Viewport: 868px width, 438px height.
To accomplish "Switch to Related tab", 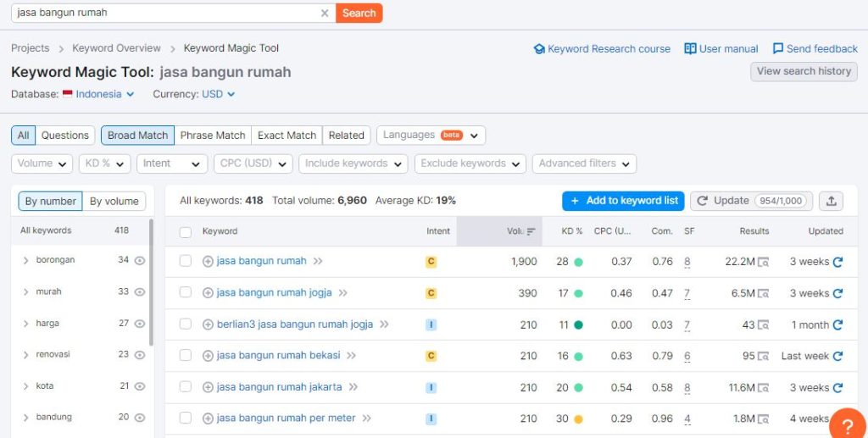I will tap(346, 136).
